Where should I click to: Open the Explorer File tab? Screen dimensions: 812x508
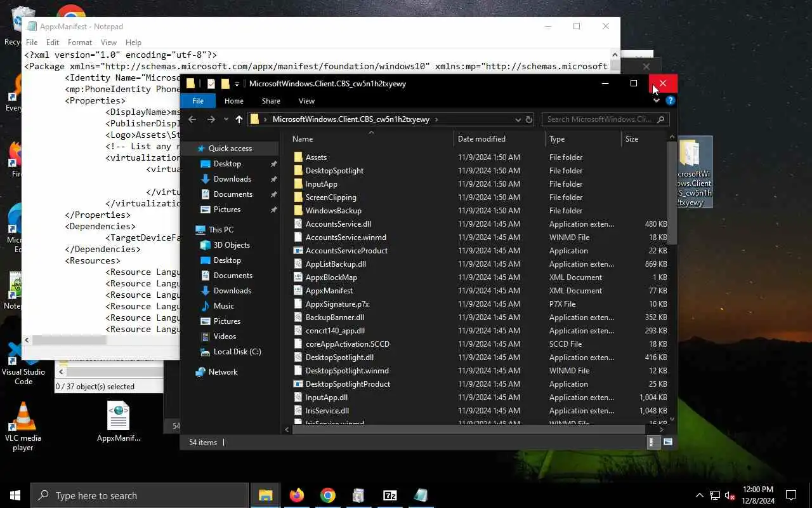[x=198, y=101]
